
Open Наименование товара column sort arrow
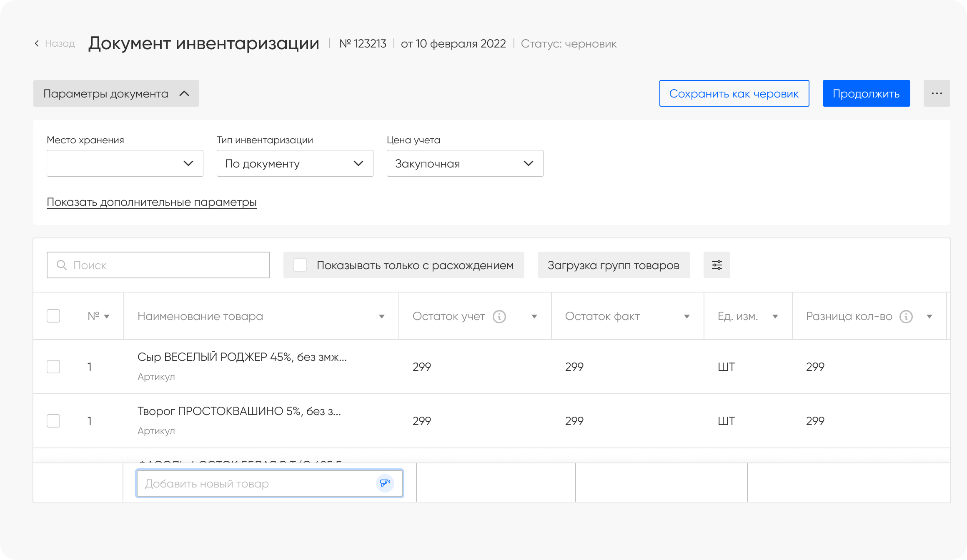(382, 317)
